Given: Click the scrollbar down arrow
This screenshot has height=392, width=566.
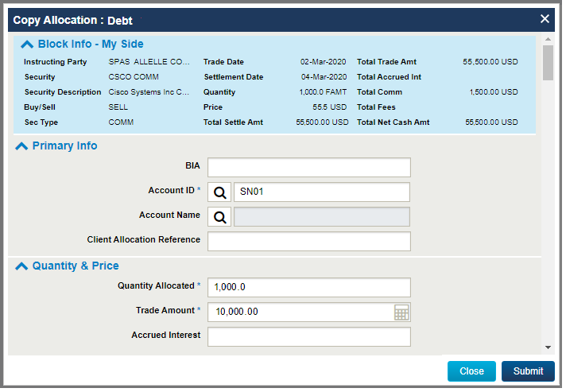Looking at the screenshot, I should click(548, 347).
